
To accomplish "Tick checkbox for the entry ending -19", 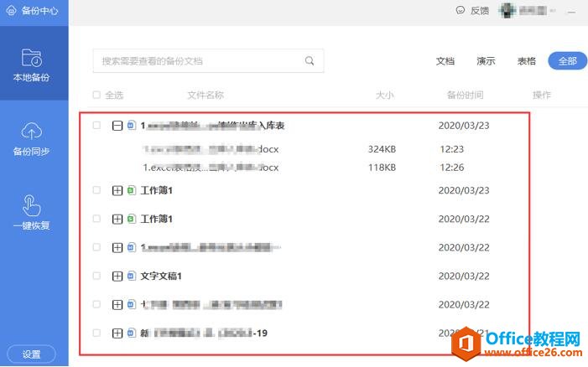I will 96,333.
